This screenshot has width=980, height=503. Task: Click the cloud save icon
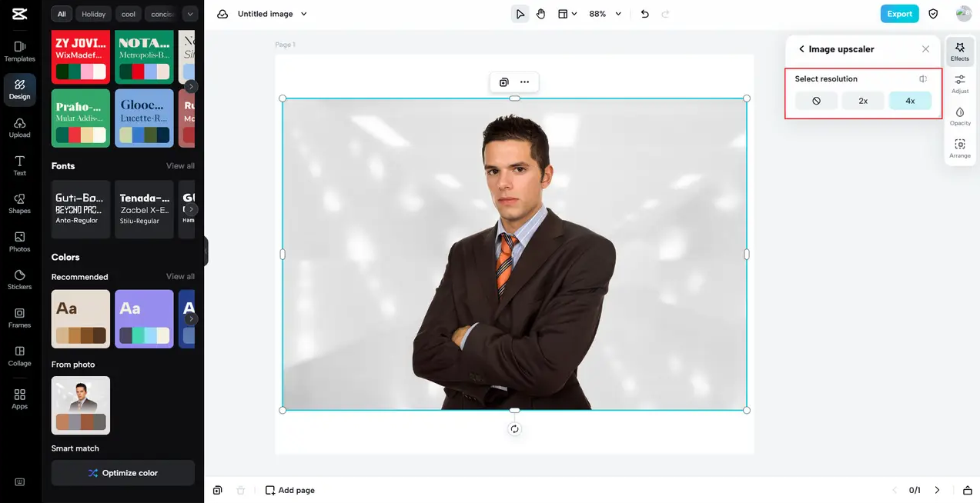[x=222, y=14]
